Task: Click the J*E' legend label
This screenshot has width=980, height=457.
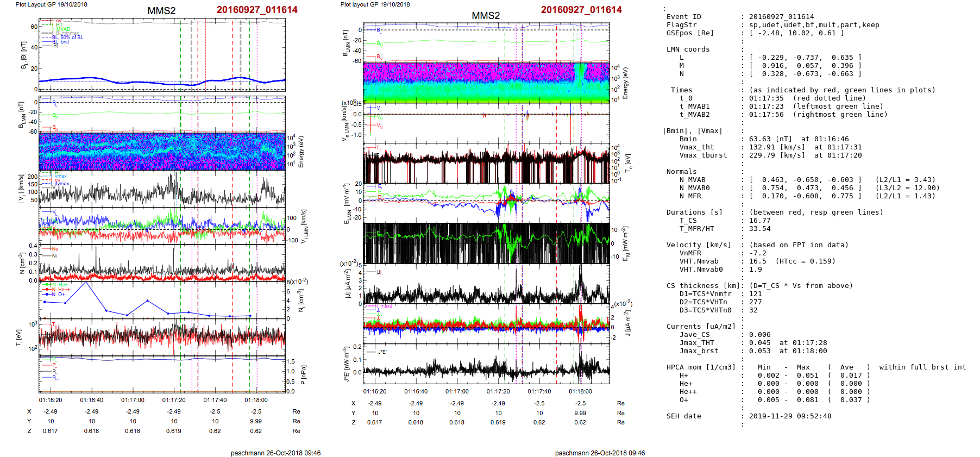Action: pos(382,352)
